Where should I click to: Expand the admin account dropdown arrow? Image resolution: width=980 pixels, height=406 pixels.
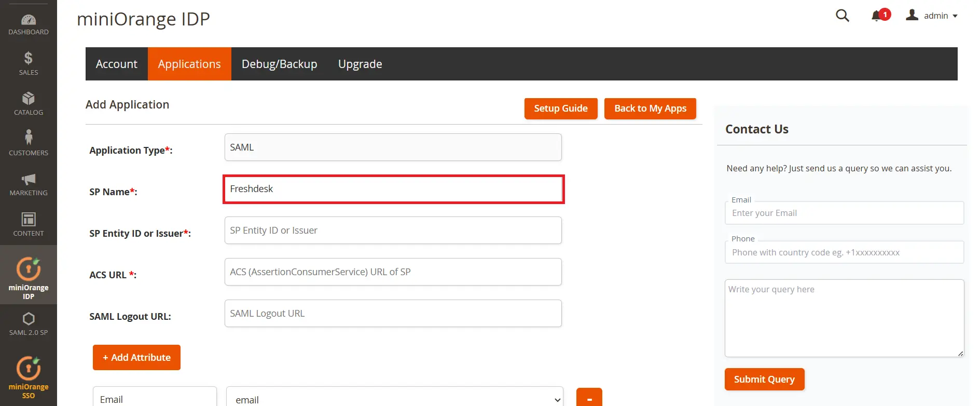(x=955, y=16)
